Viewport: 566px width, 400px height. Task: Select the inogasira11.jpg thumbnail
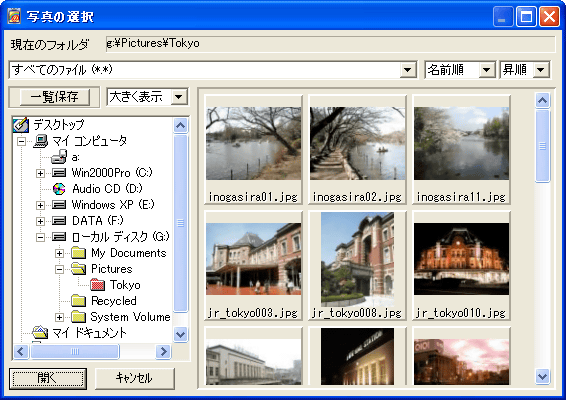[461, 150]
